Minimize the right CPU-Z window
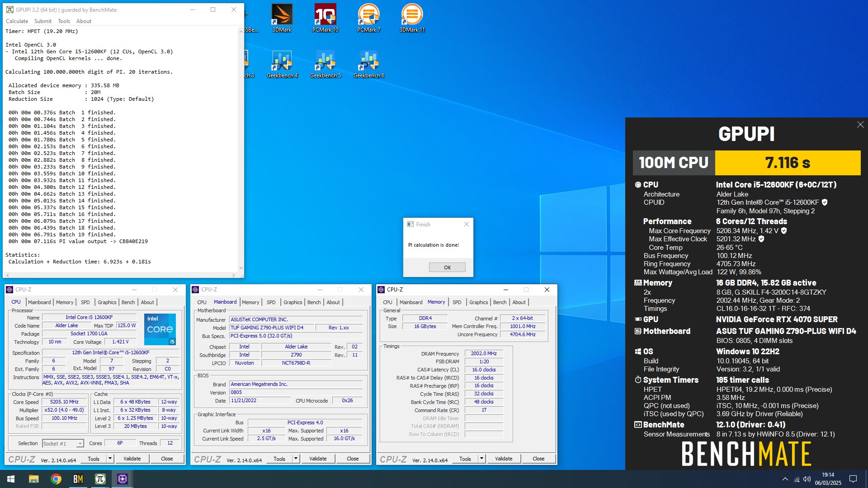Viewport: 868px width, 488px height. (x=505, y=290)
